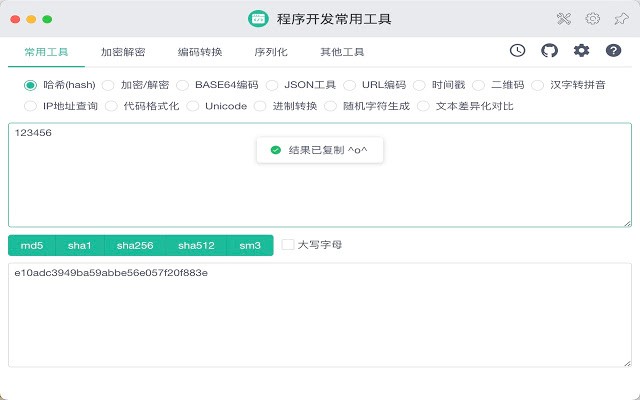Select the 汉字转拼音 radio option
This screenshot has width=640, height=400.
(538, 85)
